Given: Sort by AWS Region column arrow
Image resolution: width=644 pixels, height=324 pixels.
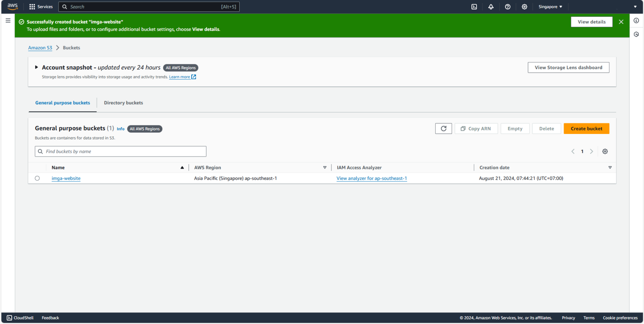Looking at the screenshot, I should (325, 167).
